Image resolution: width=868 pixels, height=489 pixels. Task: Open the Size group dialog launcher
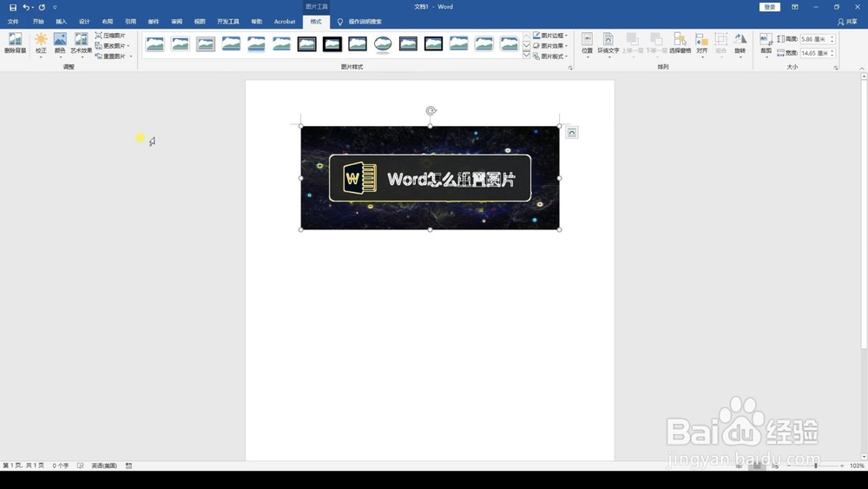pyautogui.click(x=836, y=68)
